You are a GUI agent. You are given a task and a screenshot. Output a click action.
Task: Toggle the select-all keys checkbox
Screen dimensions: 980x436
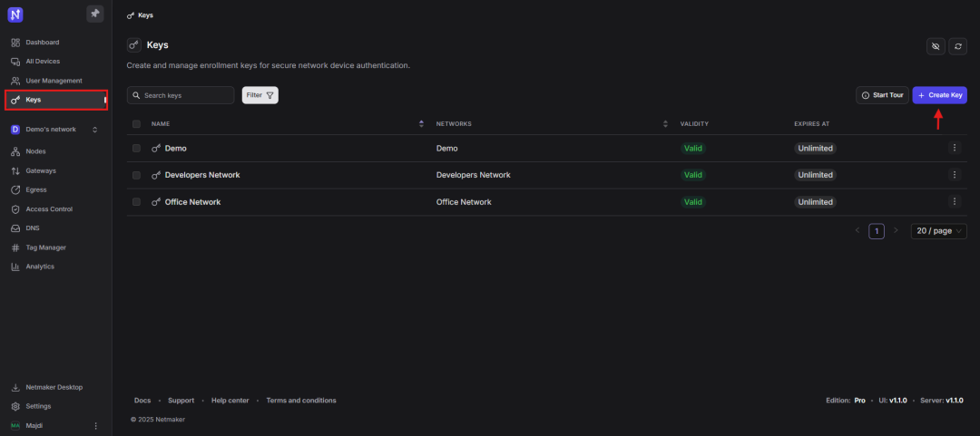click(136, 124)
